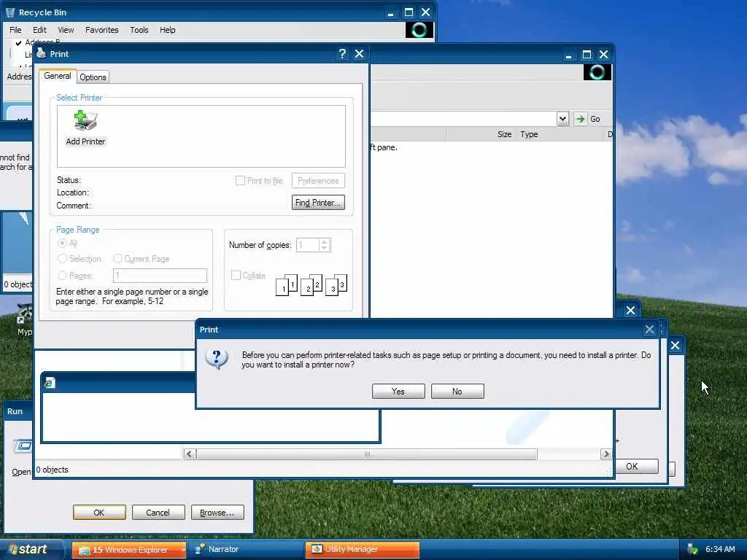Click OK in the Run dialog
Image resolution: width=747 pixels, height=560 pixels.
tap(99, 513)
